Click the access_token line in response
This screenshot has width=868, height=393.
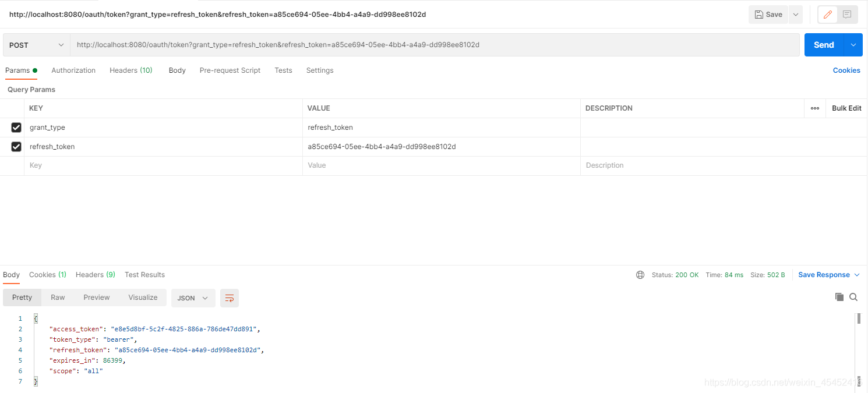click(x=154, y=329)
